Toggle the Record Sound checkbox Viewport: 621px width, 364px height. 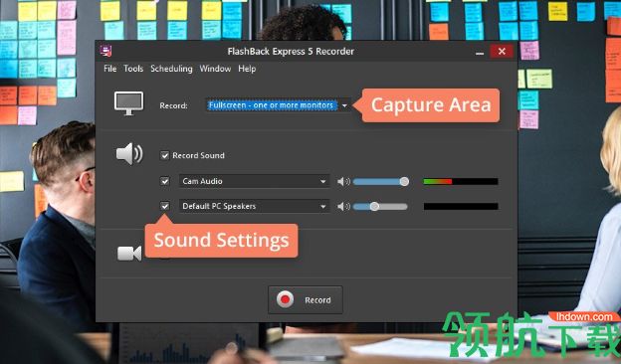point(165,155)
